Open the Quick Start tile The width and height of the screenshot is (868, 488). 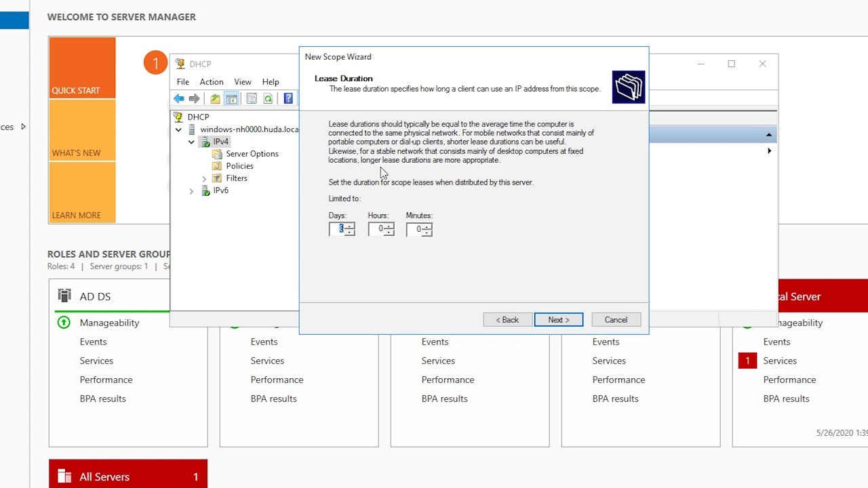point(82,68)
